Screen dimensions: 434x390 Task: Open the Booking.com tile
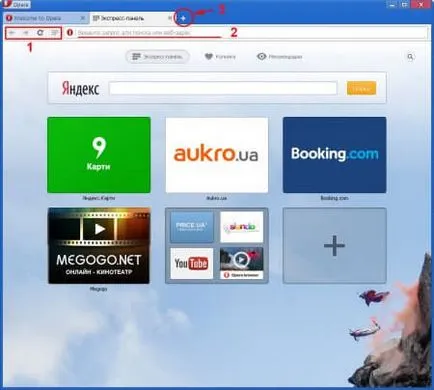pos(335,155)
